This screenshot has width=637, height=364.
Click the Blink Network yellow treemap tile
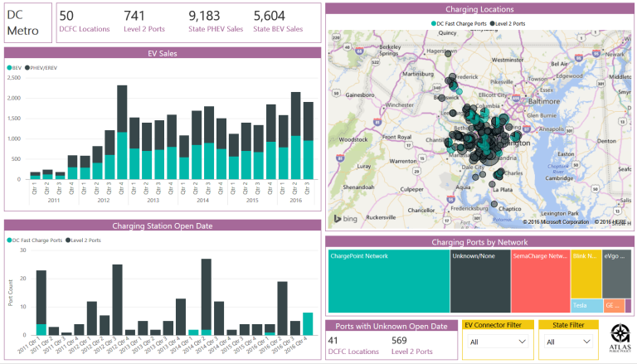tap(586, 274)
